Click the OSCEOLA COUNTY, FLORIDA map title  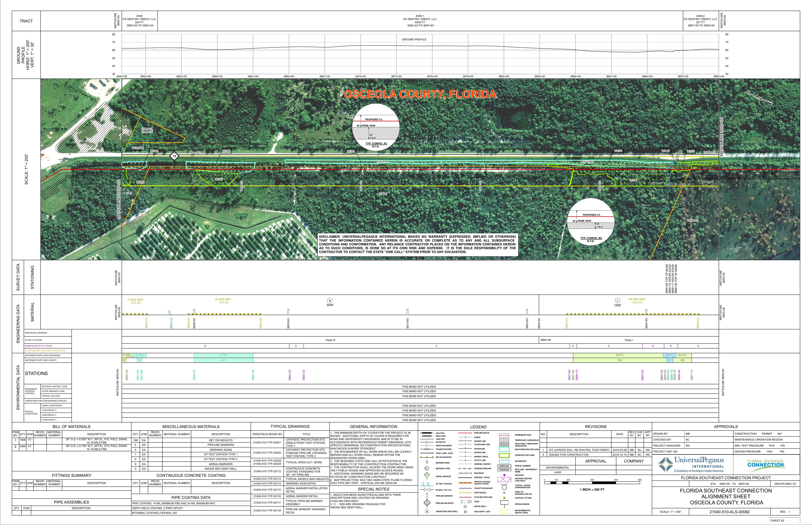coord(420,94)
